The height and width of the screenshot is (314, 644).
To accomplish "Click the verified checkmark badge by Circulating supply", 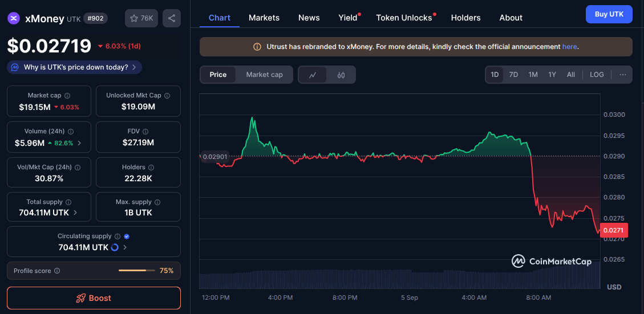I will coord(127,236).
